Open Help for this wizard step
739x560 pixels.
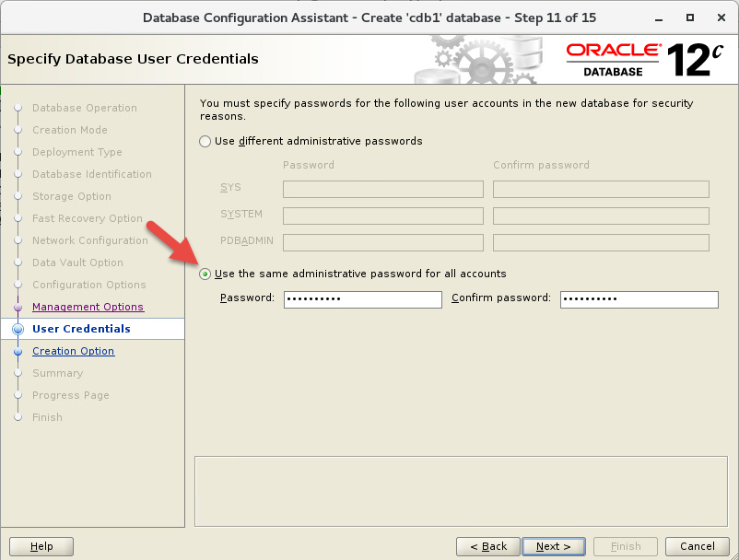coord(41,546)
